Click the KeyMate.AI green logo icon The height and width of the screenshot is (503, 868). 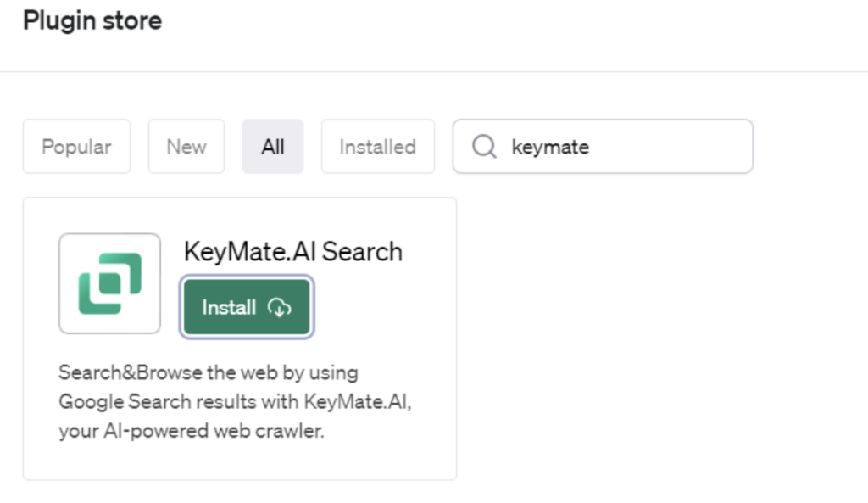pos(109,283)
